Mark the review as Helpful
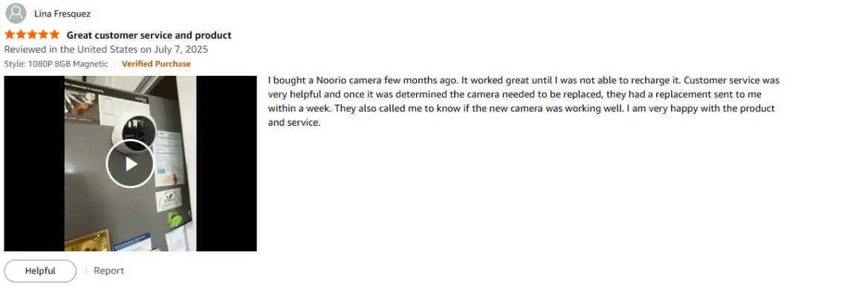Viewport: 868px width, 290px height. 40,271
